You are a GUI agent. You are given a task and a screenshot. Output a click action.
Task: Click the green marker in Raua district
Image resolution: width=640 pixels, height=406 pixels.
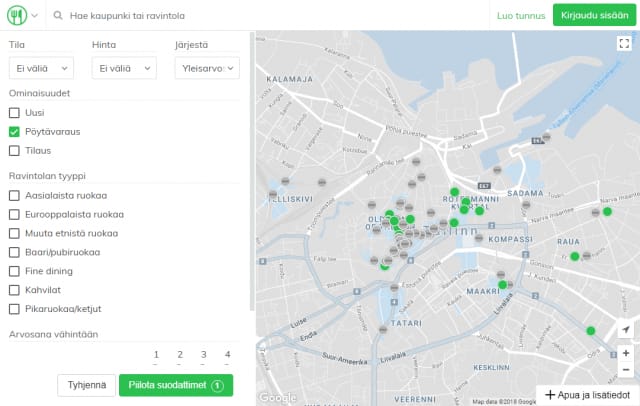(x=575, y=256)
